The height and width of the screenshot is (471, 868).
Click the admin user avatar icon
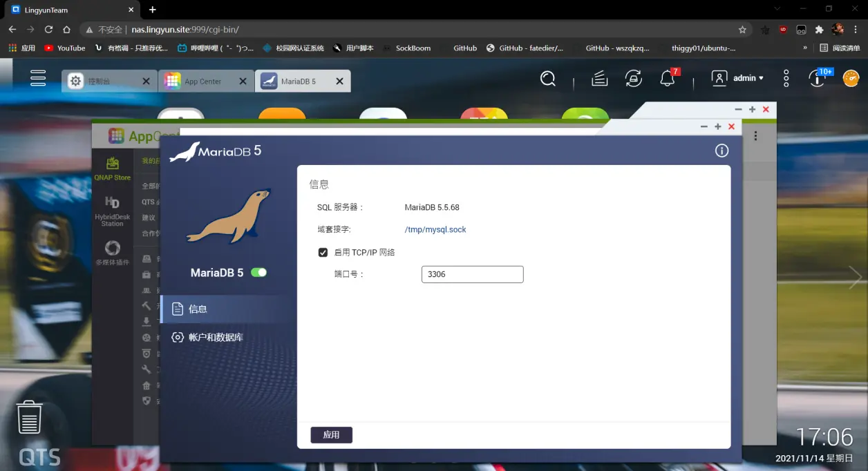(719, 78)
